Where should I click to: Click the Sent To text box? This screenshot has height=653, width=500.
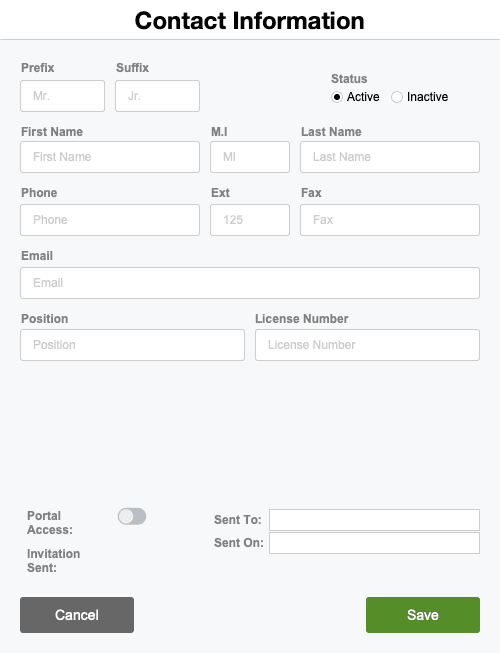(x=374, y=520)
